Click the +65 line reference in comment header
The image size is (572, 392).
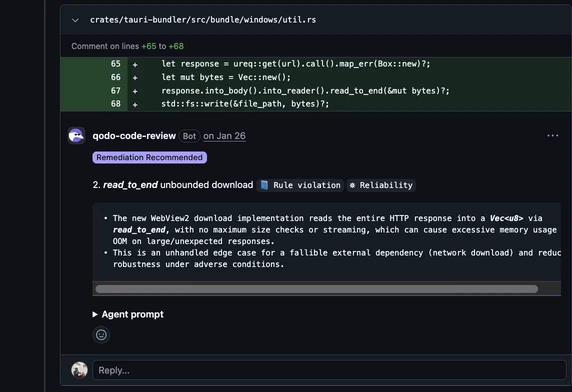click(149, 46)
